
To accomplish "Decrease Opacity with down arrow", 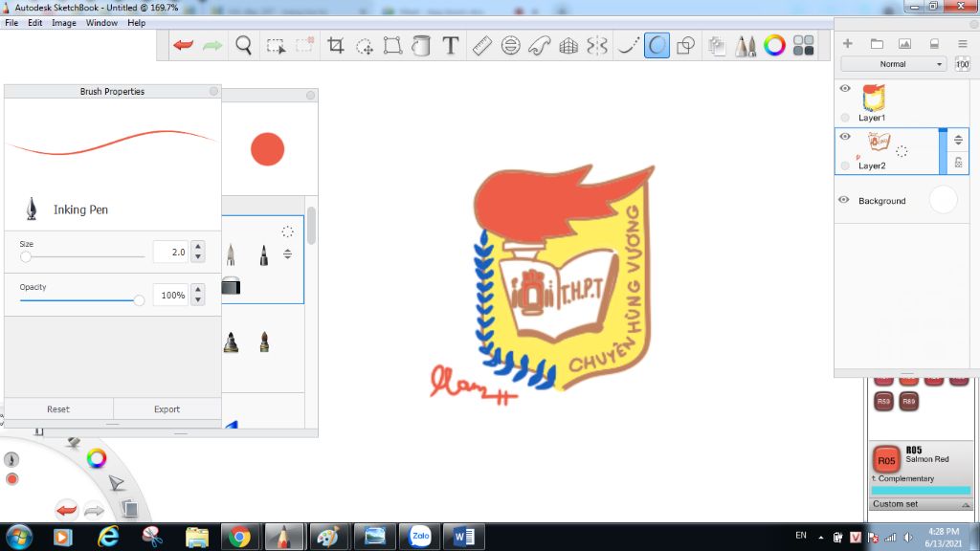I will pos(198,299).
